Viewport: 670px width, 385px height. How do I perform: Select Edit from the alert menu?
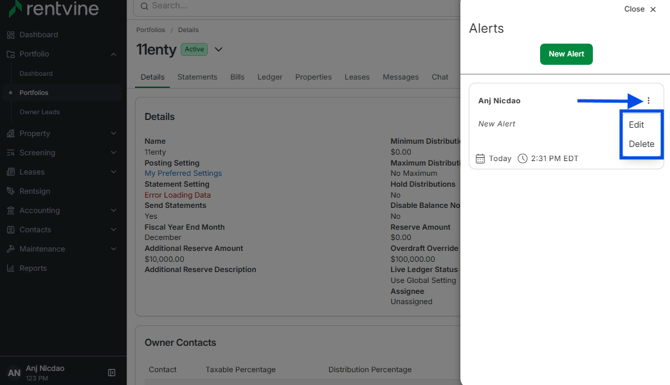[x=636, y=125]
